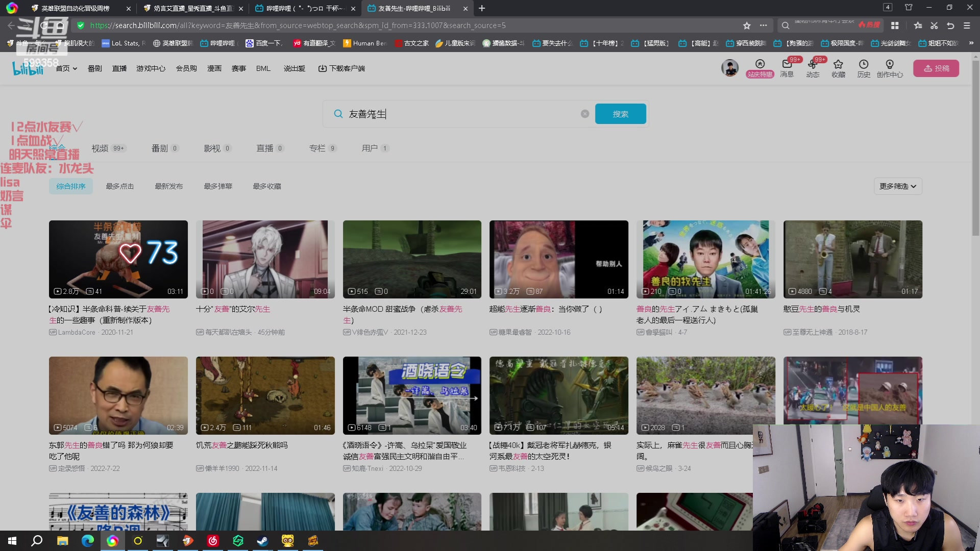The image size is (980, 551).
Task: Click the 百度一下 bookmark
Action: [264, 43]
